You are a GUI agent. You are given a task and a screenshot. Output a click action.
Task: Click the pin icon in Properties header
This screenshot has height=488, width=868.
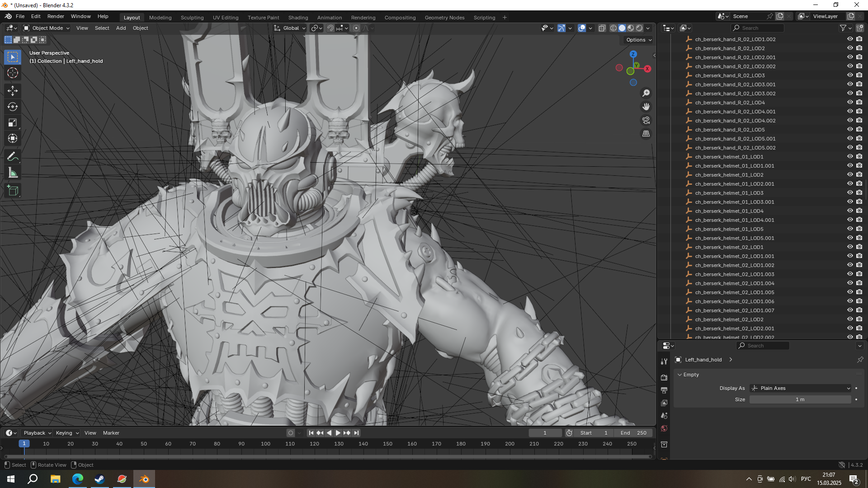pos(860,360)
